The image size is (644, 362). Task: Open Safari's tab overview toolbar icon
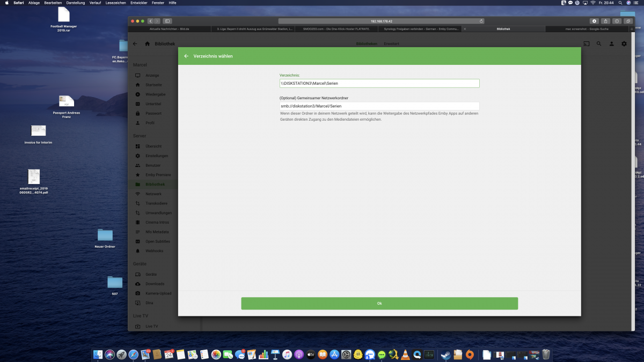628,21
